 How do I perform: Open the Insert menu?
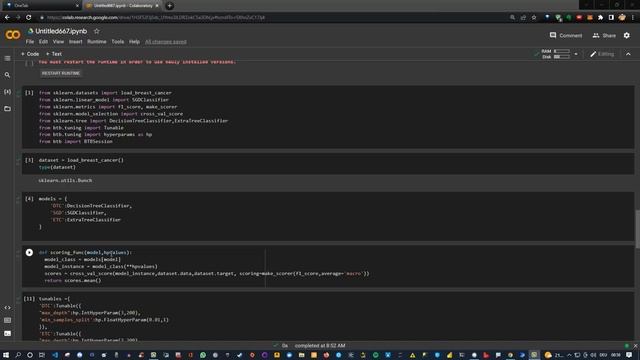(x=76, y=42)
